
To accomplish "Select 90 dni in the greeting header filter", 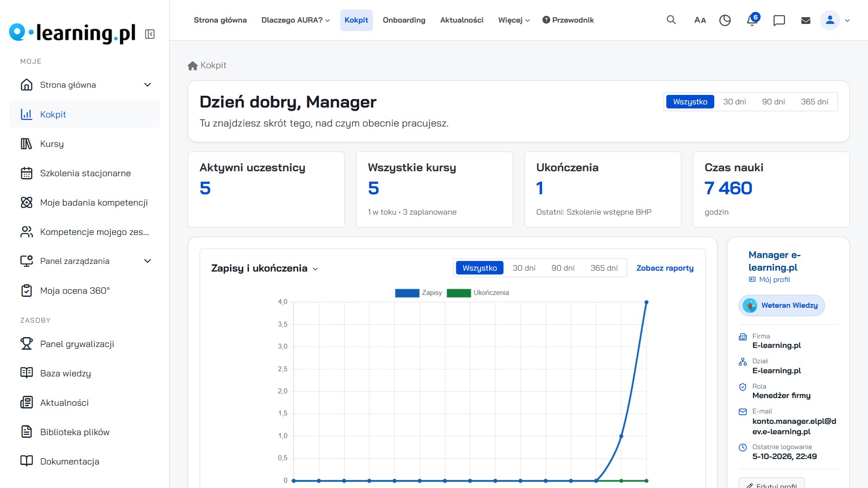I will [773, 102].
